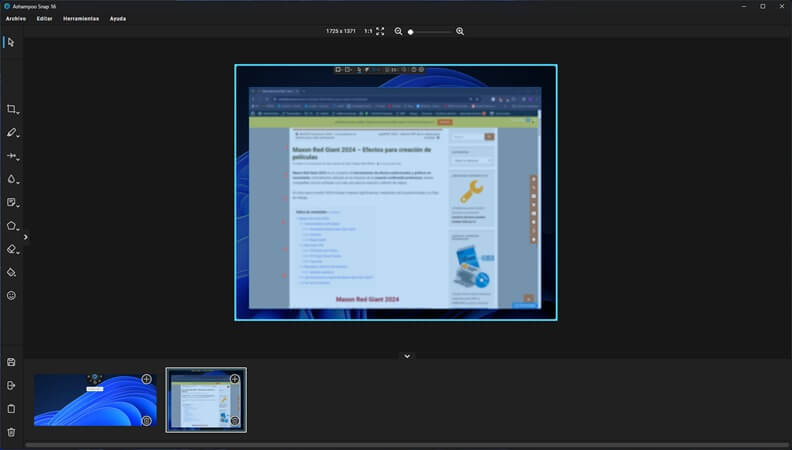The width and height of the screenshot is (792, 450).
Task: Select the Eraser tool
Action: point(12,249)
